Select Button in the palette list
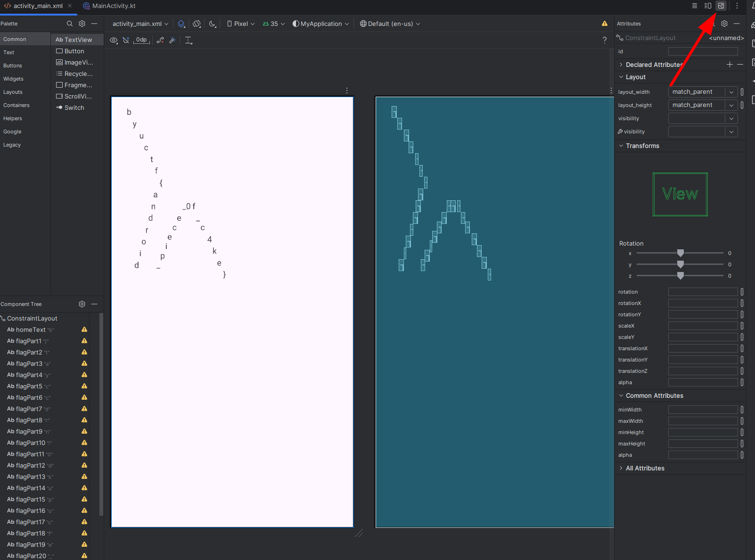 [x=74, y=51]
